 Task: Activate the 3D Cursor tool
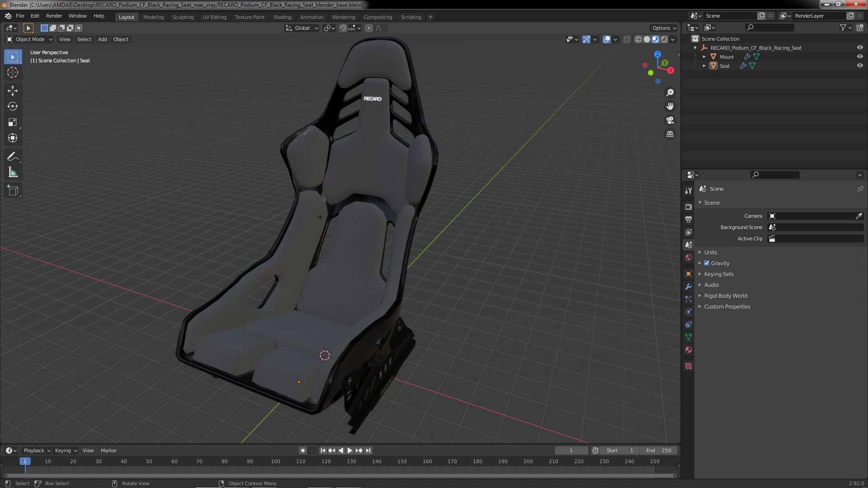13,72
